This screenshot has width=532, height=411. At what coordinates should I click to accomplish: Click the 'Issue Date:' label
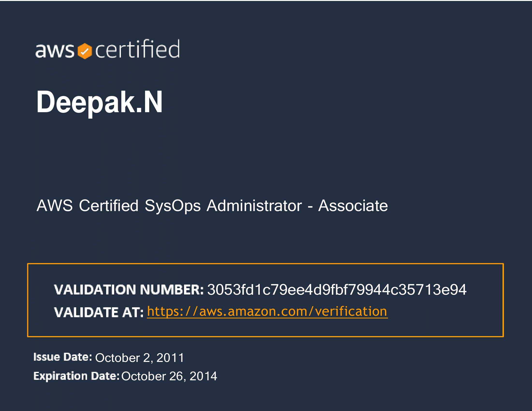click(63, 357)
